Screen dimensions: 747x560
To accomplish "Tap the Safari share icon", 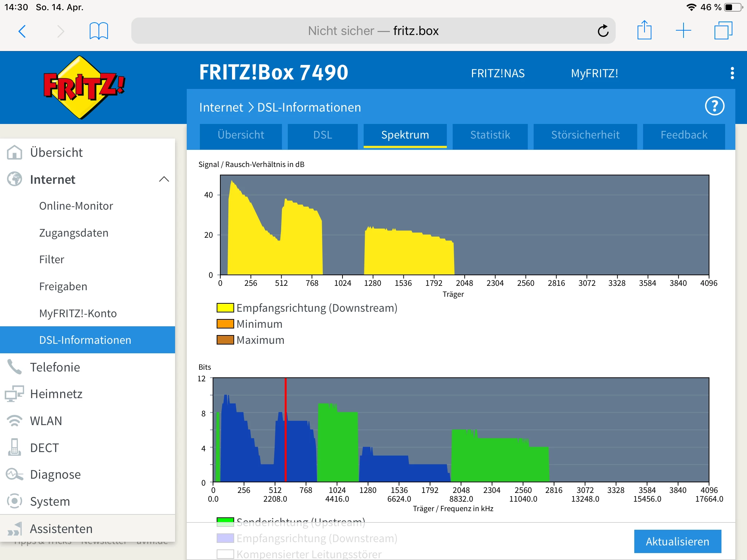I will [x=644, y=31].
